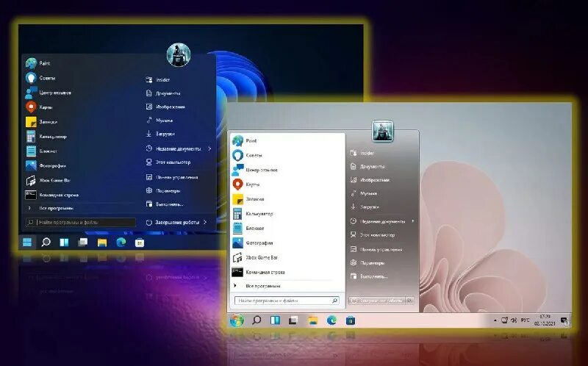Open Командная строка in the dark start menu
Viewport: 588px width, 366px height.
pyautogui.click(x=51, y=195)
